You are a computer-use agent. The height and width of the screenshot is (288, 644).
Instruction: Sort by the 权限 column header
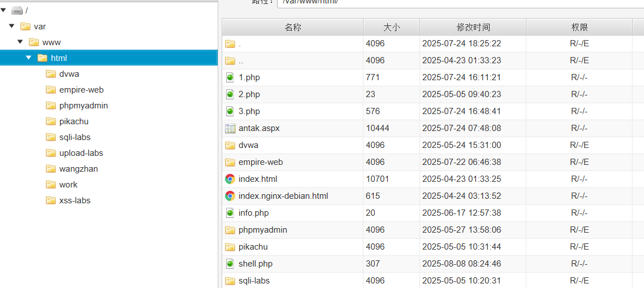[x=580, y=27]
